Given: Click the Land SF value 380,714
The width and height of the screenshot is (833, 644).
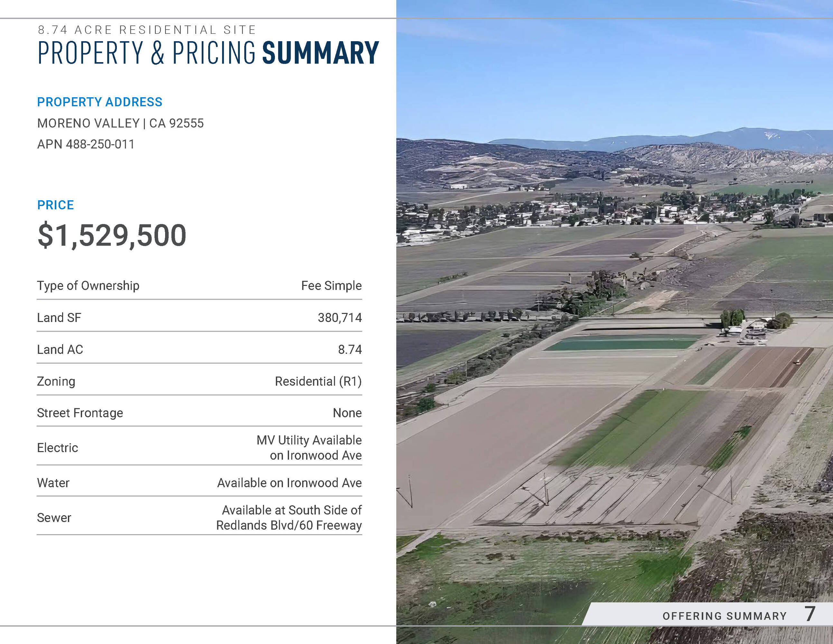Looking at the screenshot, I should pos(340,317).
